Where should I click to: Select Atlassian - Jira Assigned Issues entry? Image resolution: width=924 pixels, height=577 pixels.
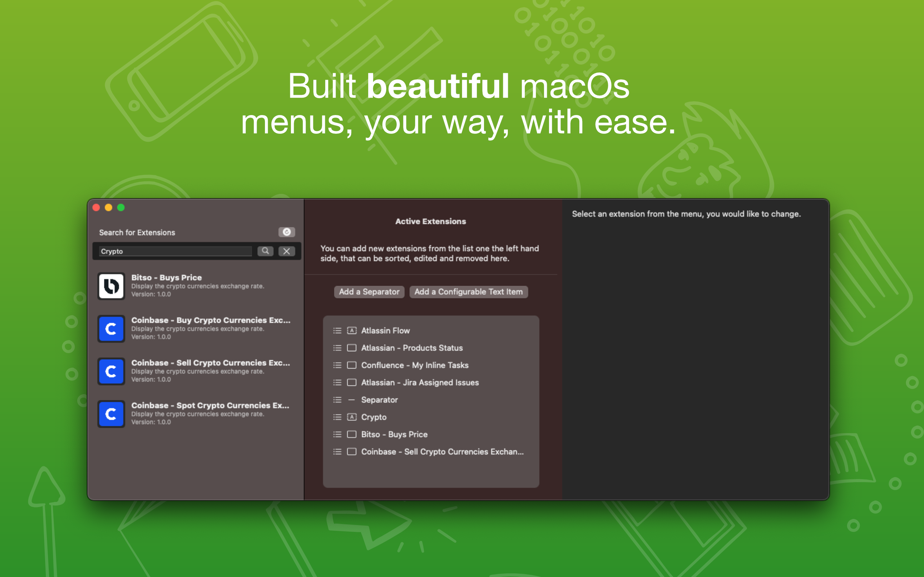(x=420, y=382)
